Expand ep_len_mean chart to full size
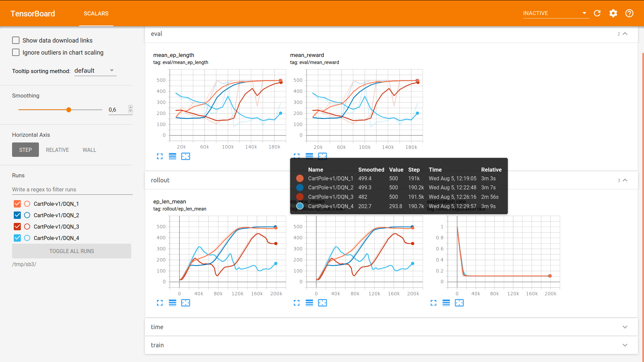This screenshot has height=362, width=644. (160, 303)
